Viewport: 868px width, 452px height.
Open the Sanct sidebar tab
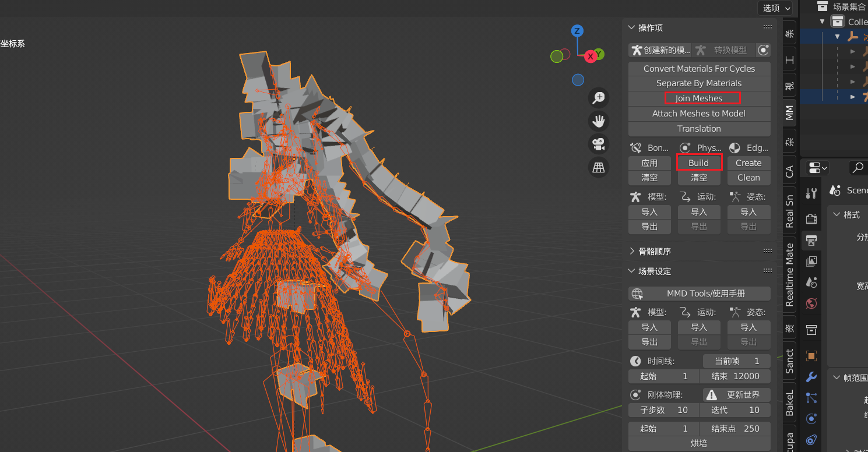789,361
